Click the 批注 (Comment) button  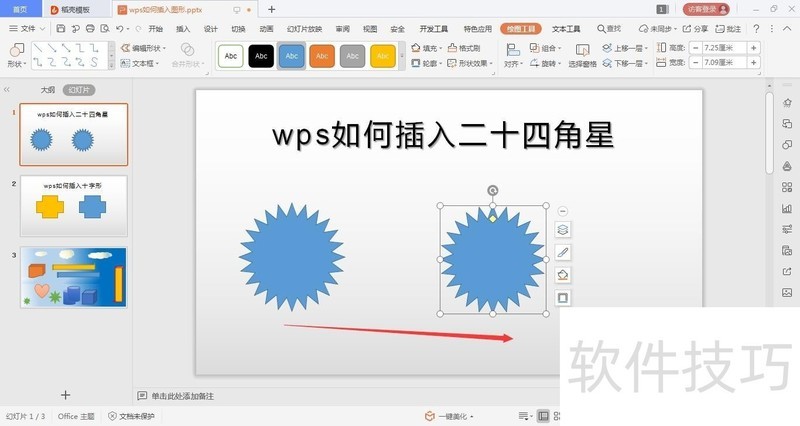pyautogui.click(x=728, y=29)
